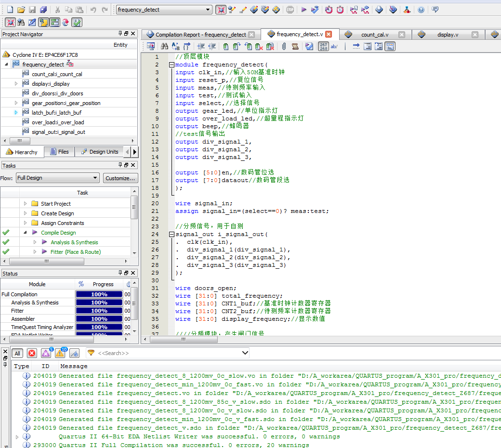
Task: Click the editor horizontal scrollbar thumb
Action: pyautogui.click(x=184, y=339)
